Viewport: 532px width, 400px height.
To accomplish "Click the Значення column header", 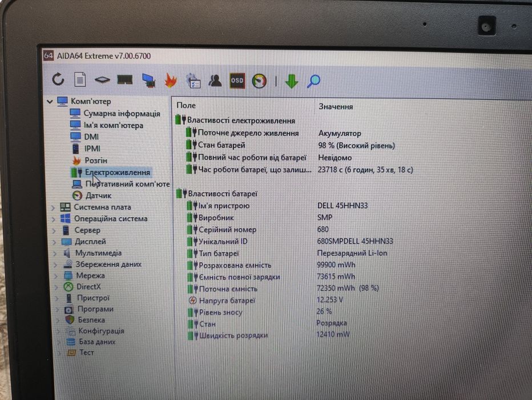I will pos(336,107).
